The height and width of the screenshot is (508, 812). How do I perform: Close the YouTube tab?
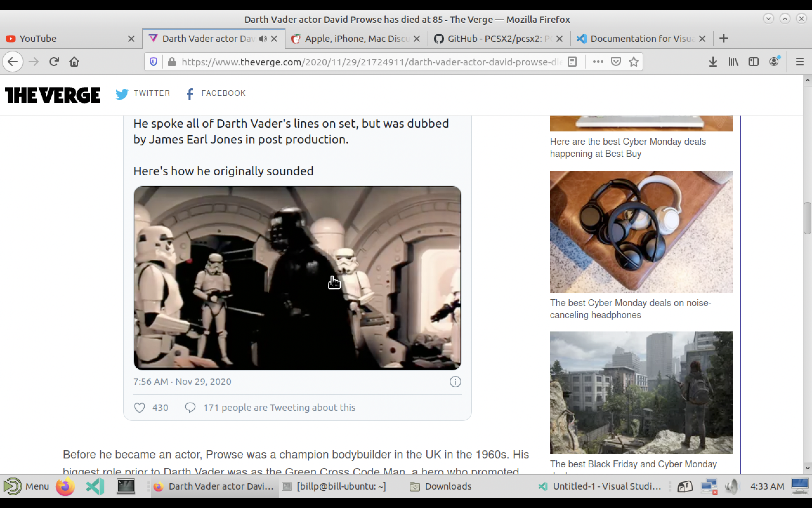click(131, 39)
